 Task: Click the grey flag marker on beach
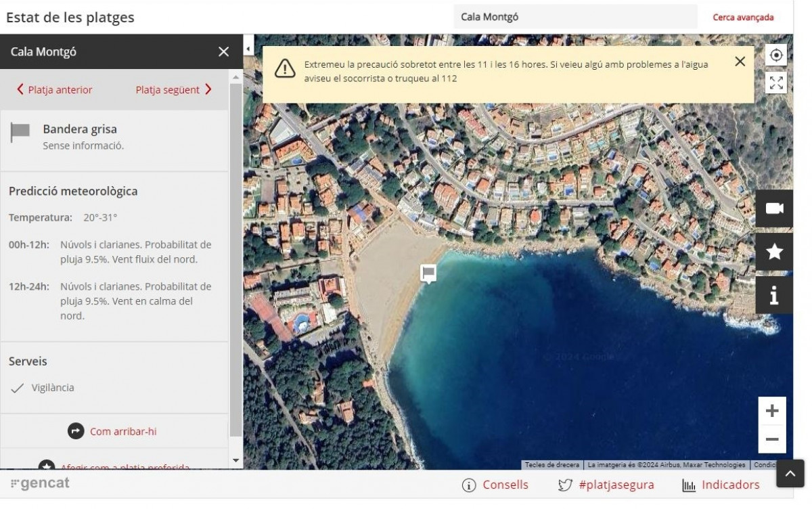428,273
